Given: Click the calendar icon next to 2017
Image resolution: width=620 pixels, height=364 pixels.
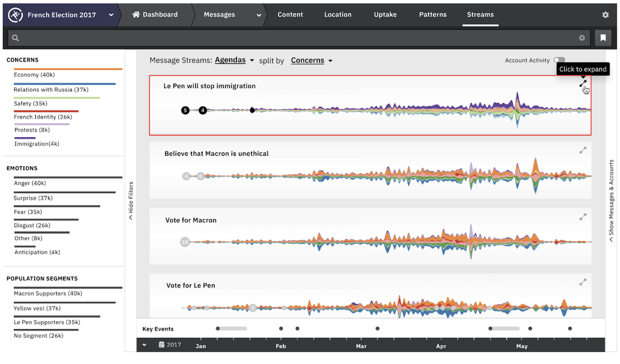Looking at the screenshot, I should (x=162, y=345).
